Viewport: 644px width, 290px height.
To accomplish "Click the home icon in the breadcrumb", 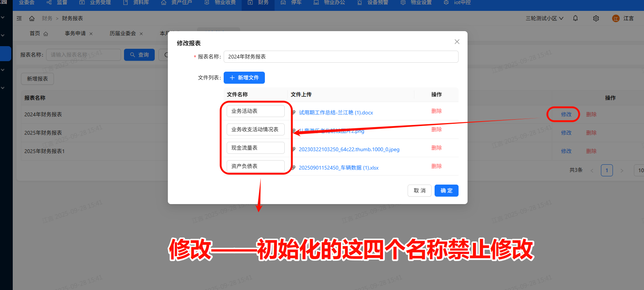I will coord(32,18).
